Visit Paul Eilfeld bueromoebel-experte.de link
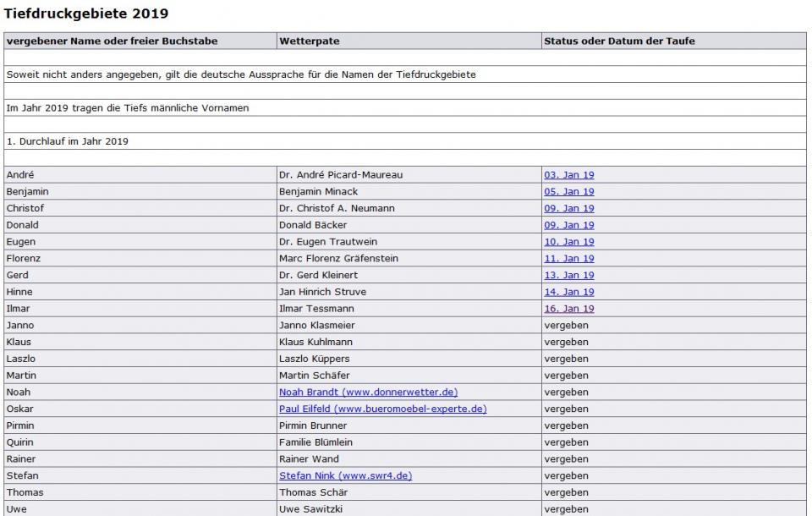Viewport: 812px width, 516px height. [382, 409]
